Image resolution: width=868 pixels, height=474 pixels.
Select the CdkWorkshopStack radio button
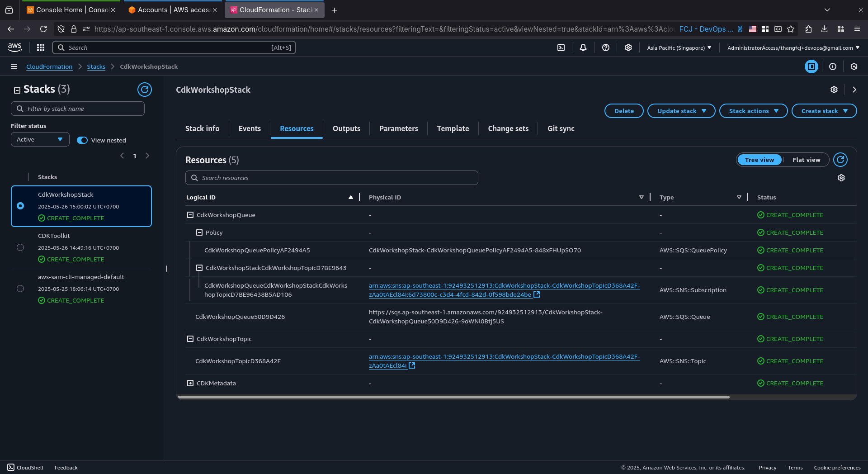tap(20, 206)
